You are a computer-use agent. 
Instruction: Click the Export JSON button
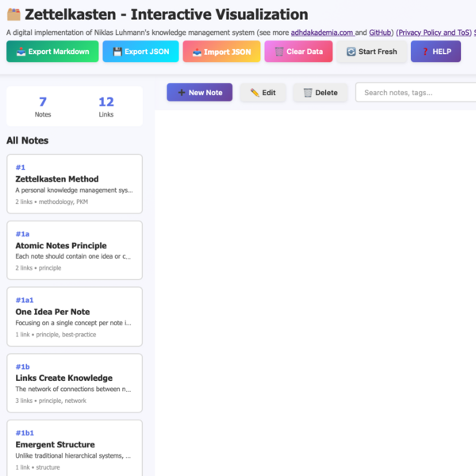[140, 52]
